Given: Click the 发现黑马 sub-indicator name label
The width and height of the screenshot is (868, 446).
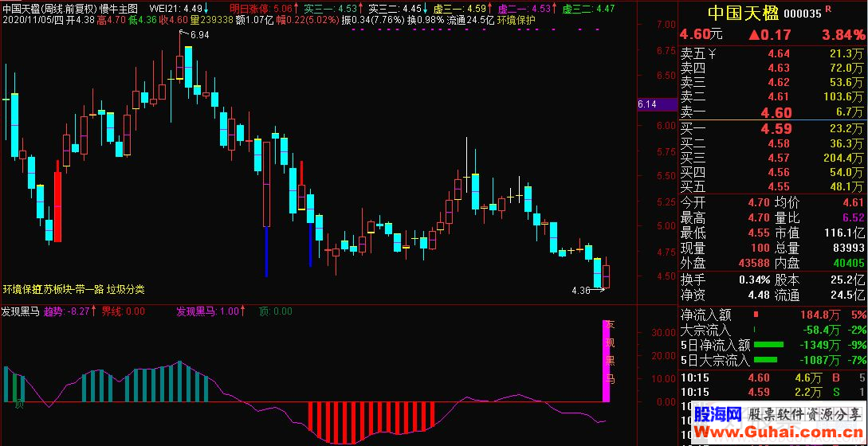Looking at the screenshot, I should [x=21, y=311].
